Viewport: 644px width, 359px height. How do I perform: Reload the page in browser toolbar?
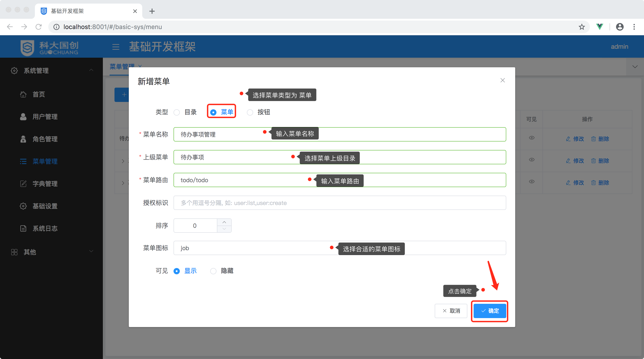pos(38,27)
